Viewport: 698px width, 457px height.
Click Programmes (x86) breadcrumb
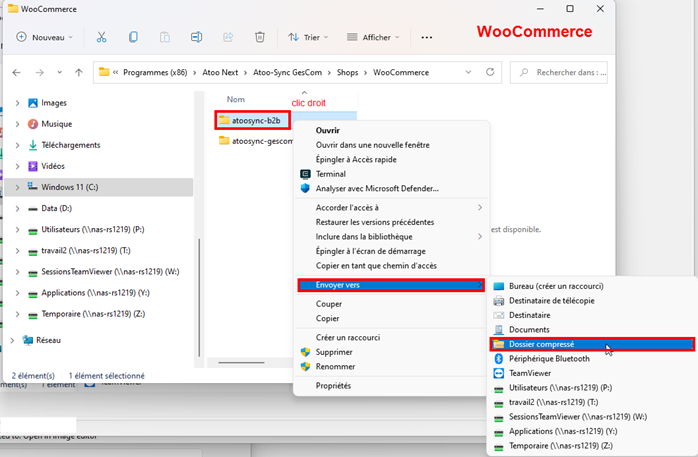155,72
